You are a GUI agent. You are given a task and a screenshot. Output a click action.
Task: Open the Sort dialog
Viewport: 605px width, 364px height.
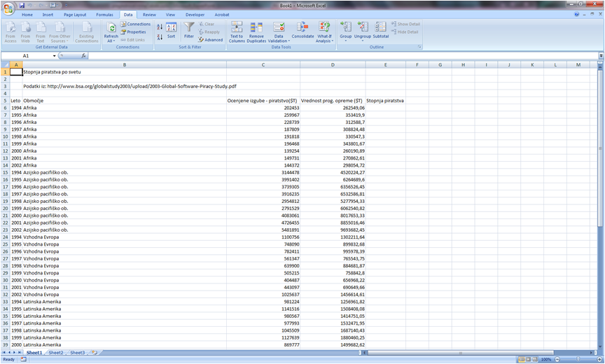[x=171, y=31]
